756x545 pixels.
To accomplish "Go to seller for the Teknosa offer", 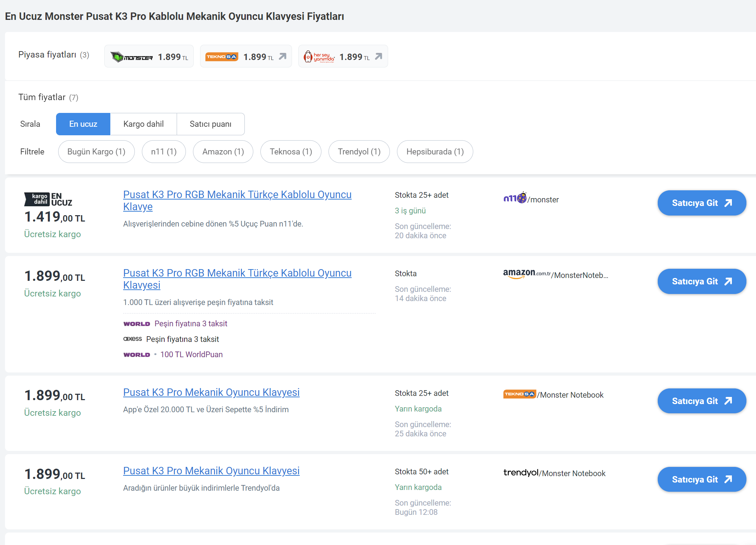I will coord(702,401).
